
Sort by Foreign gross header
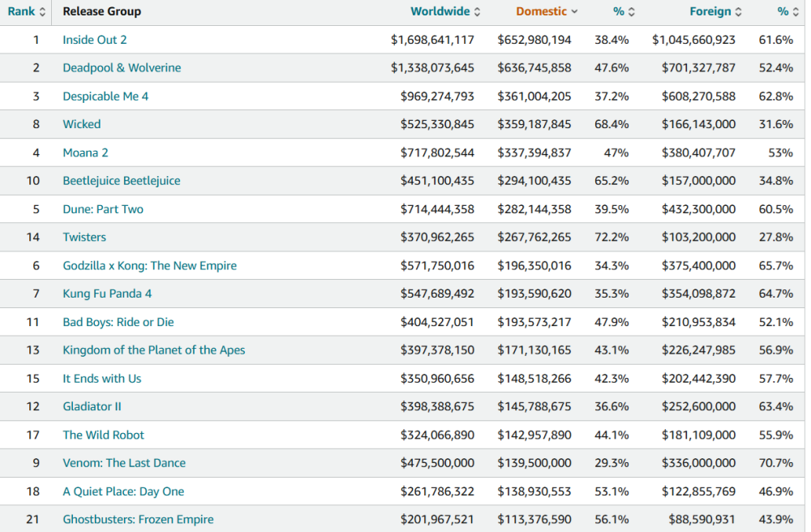(x=715, y=11)
